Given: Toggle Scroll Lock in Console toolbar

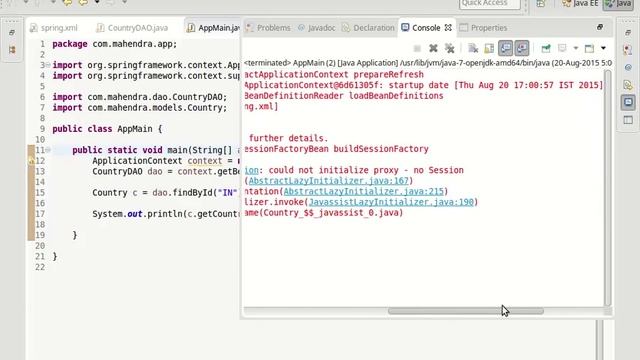Looking at the screenshot, I should pos(489,49).
